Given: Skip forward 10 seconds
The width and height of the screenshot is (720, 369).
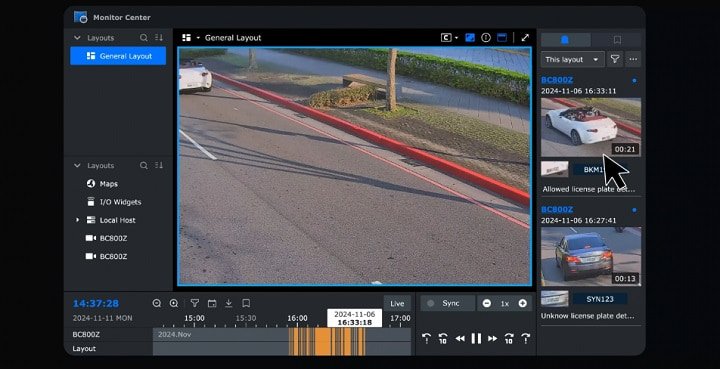Looking at the screenshot, I should pyautogui.click(x=509, y=339).
